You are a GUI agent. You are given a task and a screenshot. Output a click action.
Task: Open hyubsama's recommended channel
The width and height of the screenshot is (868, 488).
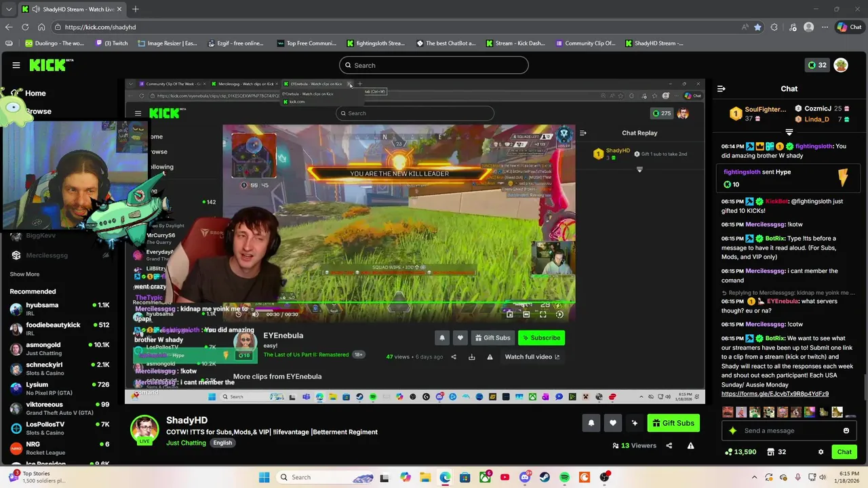click(60, 309)
